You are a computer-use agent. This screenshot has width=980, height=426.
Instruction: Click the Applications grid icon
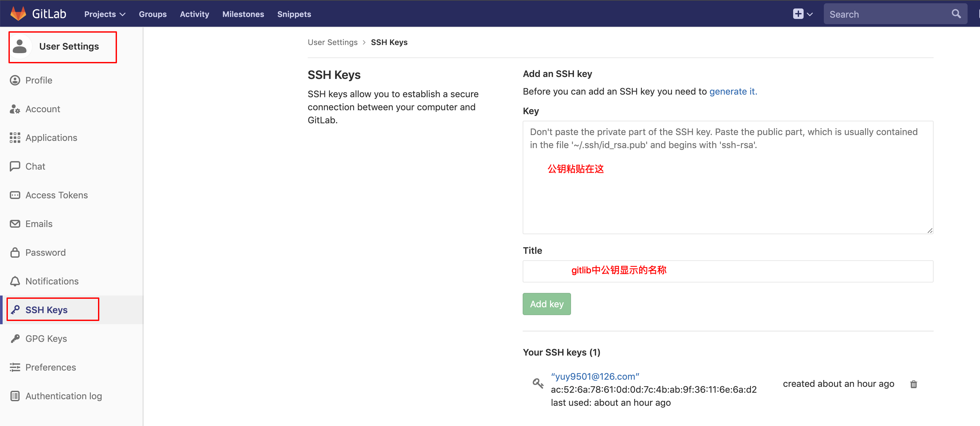pyautogui.click(x=15, y=138)
